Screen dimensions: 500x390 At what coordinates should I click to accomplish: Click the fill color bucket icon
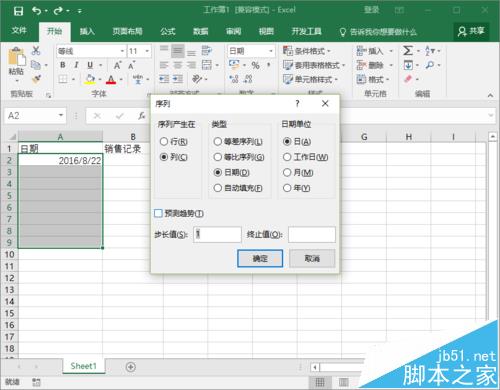tap(89, 79)
